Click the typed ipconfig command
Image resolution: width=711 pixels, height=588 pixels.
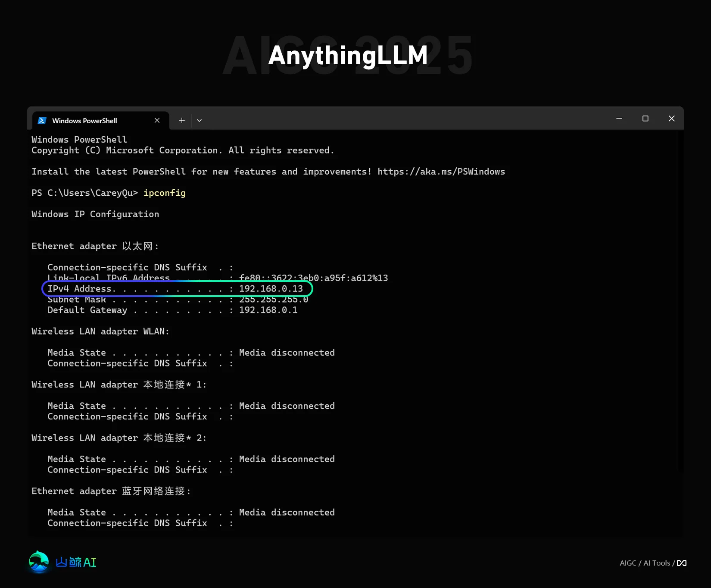pos(165,193)
